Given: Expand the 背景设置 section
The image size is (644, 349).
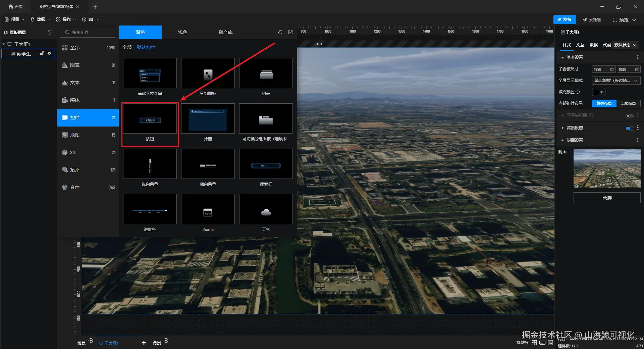Looking at the screenshot, I should [562, 128].
